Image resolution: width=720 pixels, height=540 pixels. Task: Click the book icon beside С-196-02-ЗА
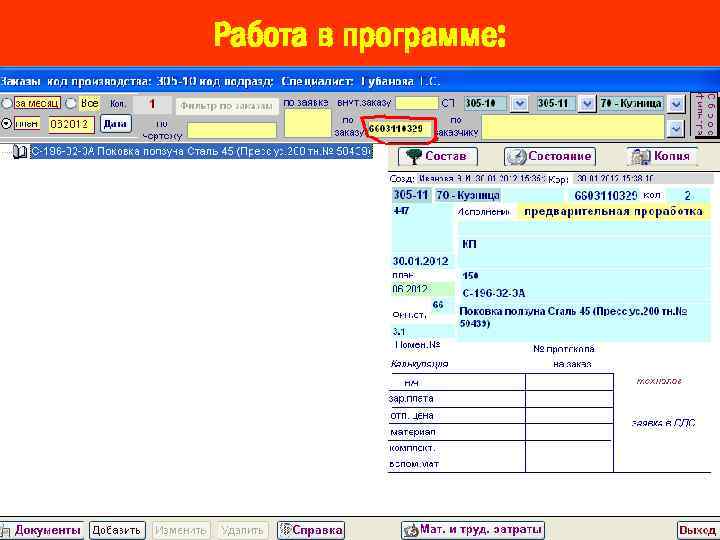20,152
